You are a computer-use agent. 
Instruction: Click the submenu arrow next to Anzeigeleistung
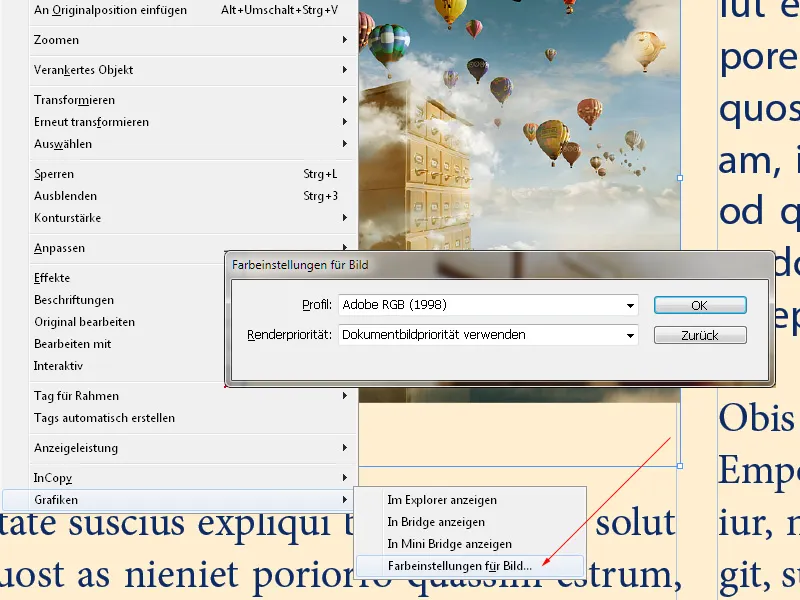[345, 448]
